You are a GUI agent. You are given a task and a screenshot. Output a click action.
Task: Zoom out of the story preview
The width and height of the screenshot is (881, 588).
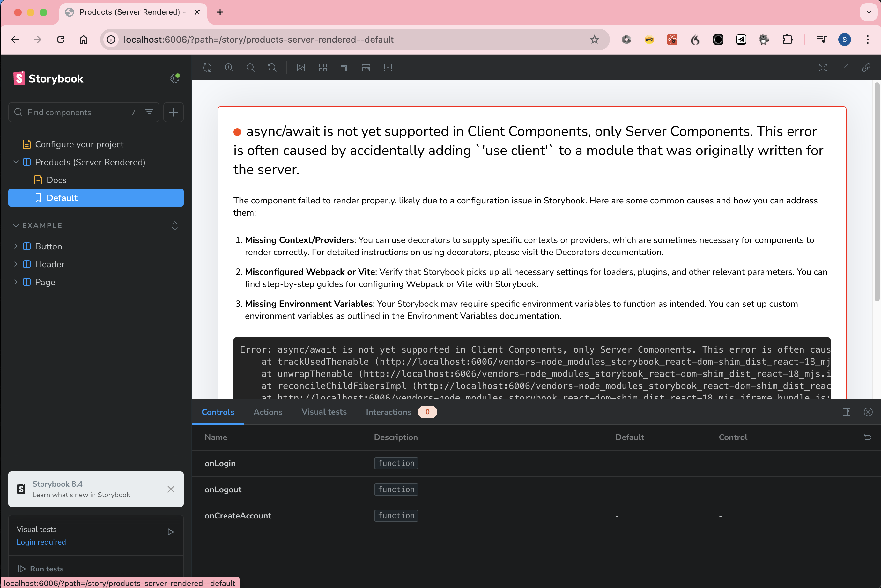tap(250, 68)
